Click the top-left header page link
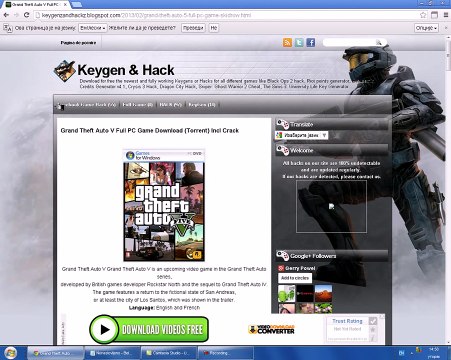Image resolution: width=451 pixels, height=360 pixels. [78, 43]
